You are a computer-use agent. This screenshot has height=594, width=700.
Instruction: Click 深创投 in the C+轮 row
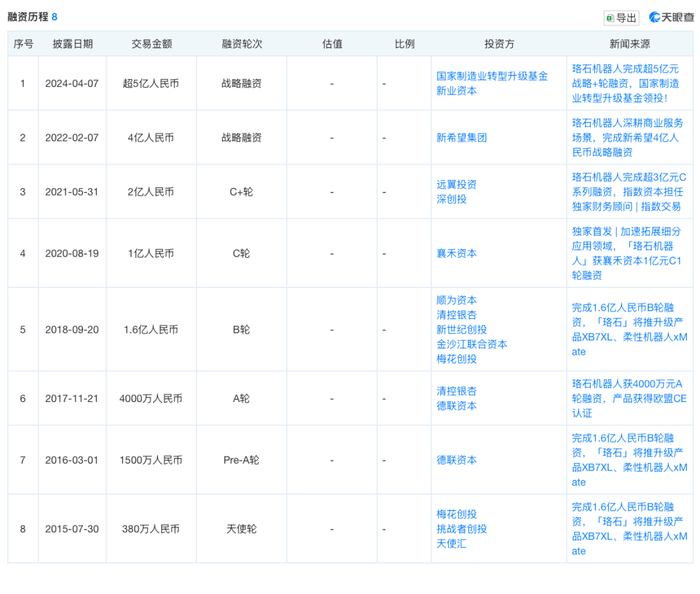tap(450, 199)
